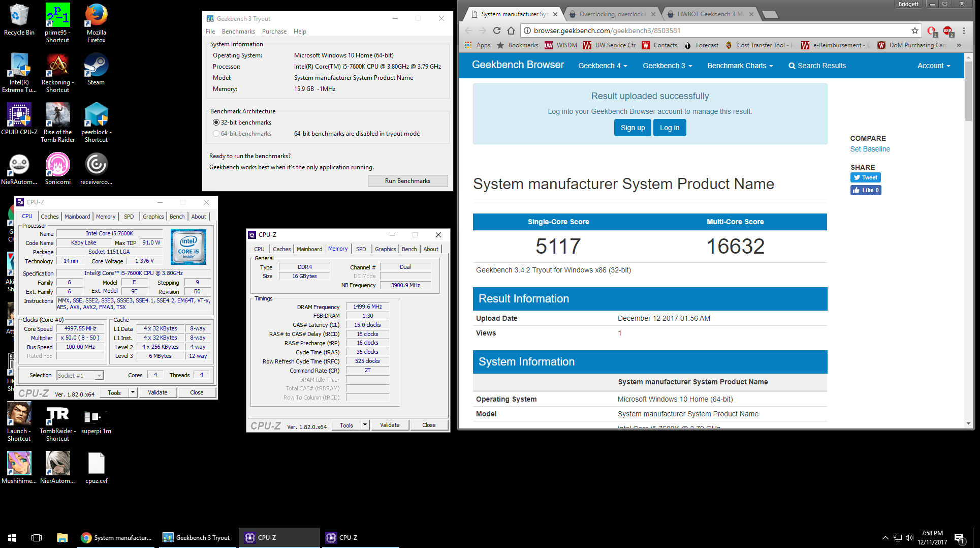Open File Explorer from the taskbar
980x548 pixels.
pos(62,537)
